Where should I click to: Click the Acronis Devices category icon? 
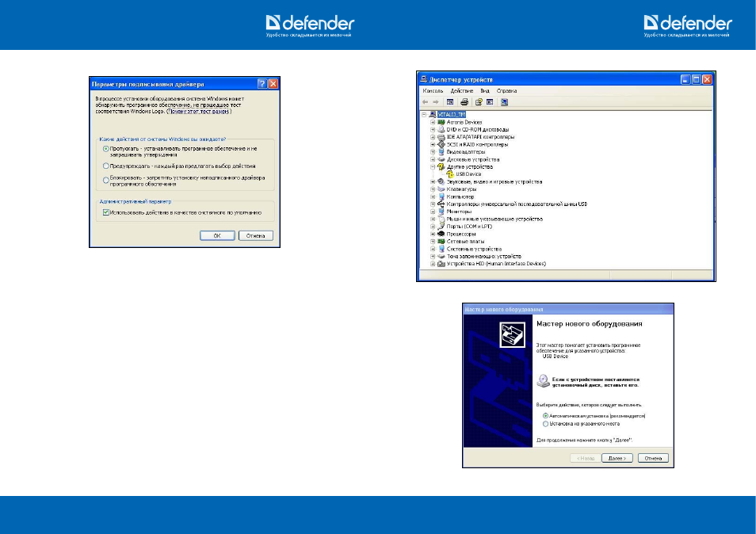tap(441, 123)
